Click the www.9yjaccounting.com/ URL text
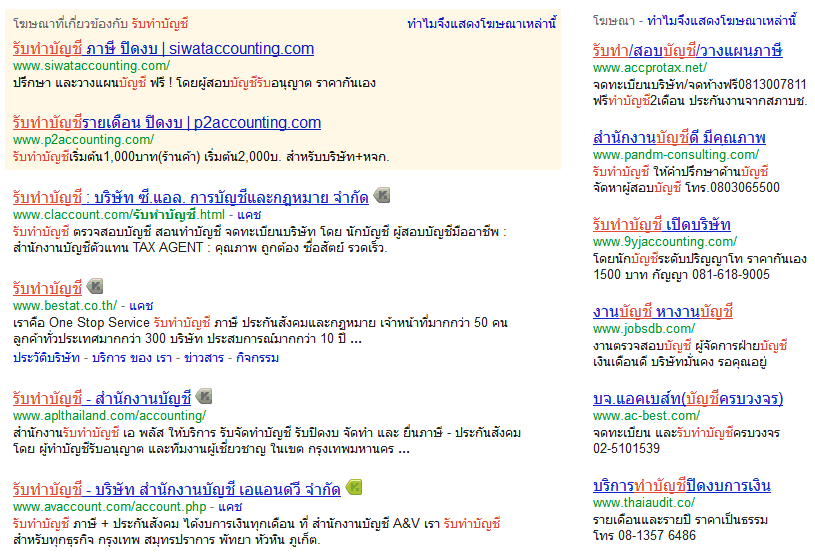 (665, 242)
